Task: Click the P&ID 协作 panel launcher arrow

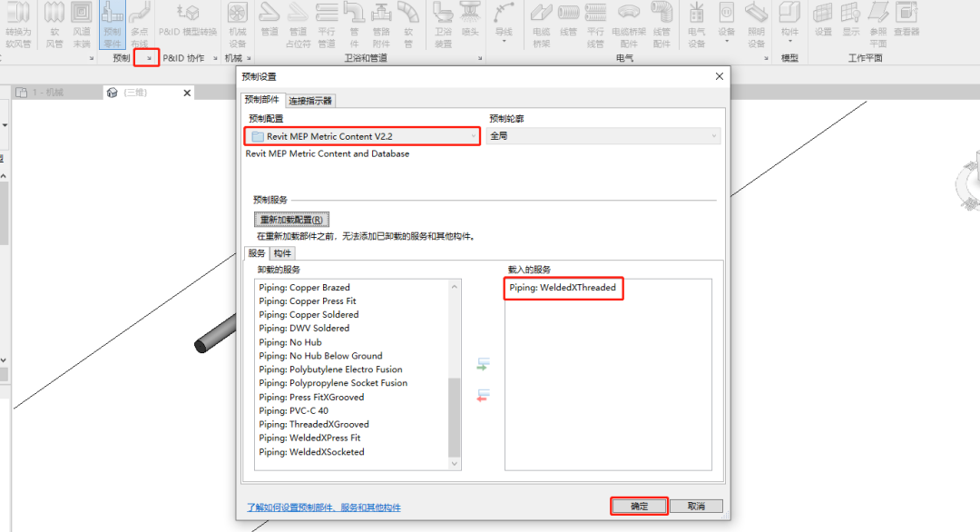Action: click(215, 58)
